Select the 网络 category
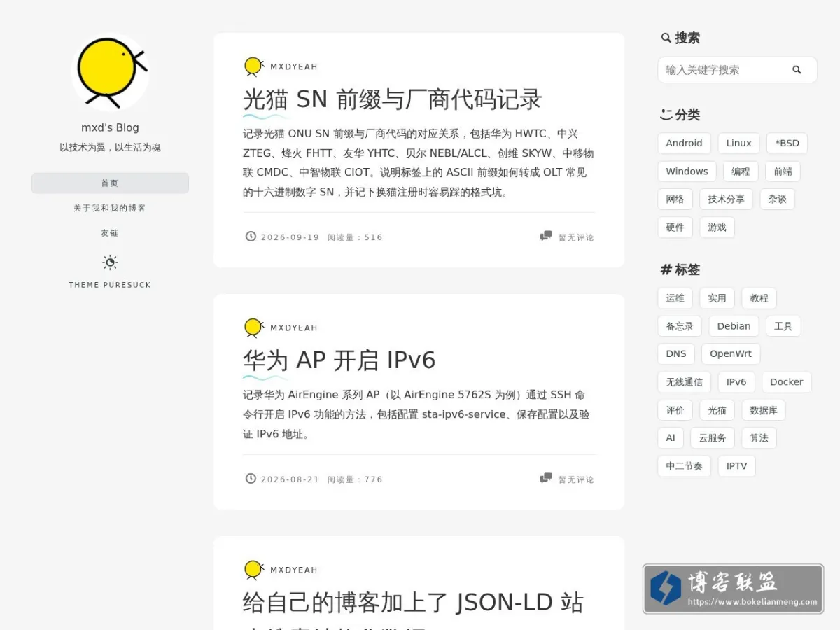 (675, 199)
